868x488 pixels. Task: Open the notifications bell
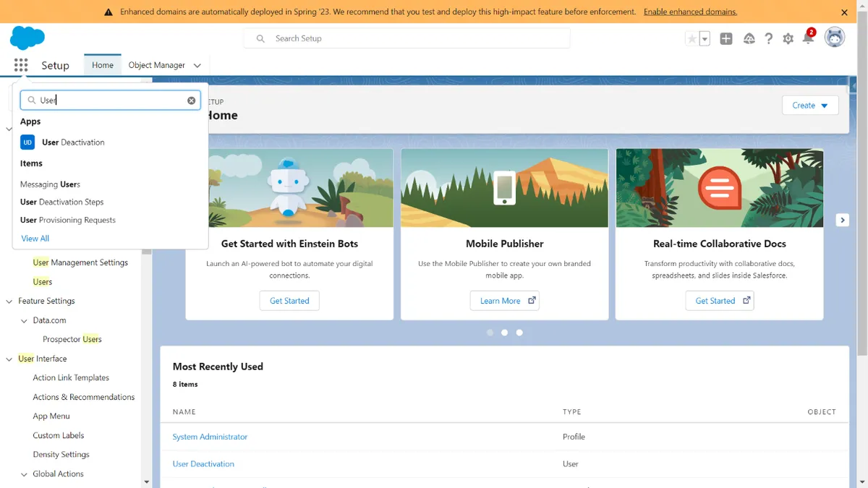coord(808,38)
